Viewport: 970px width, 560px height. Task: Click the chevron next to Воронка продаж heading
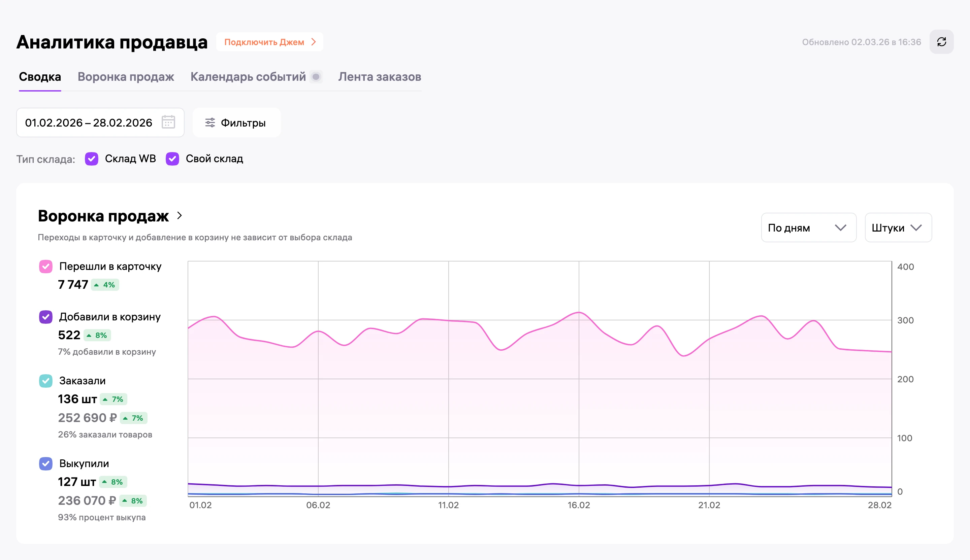180,215
